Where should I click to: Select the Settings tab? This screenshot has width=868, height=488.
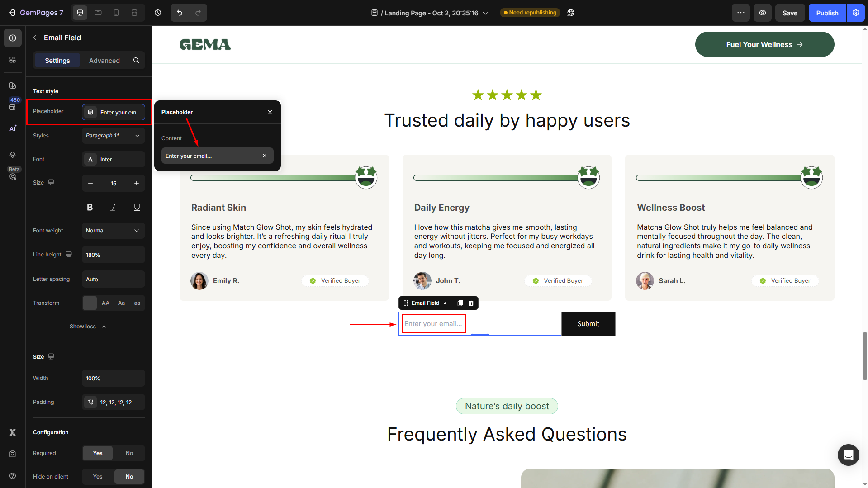point(57,61)
